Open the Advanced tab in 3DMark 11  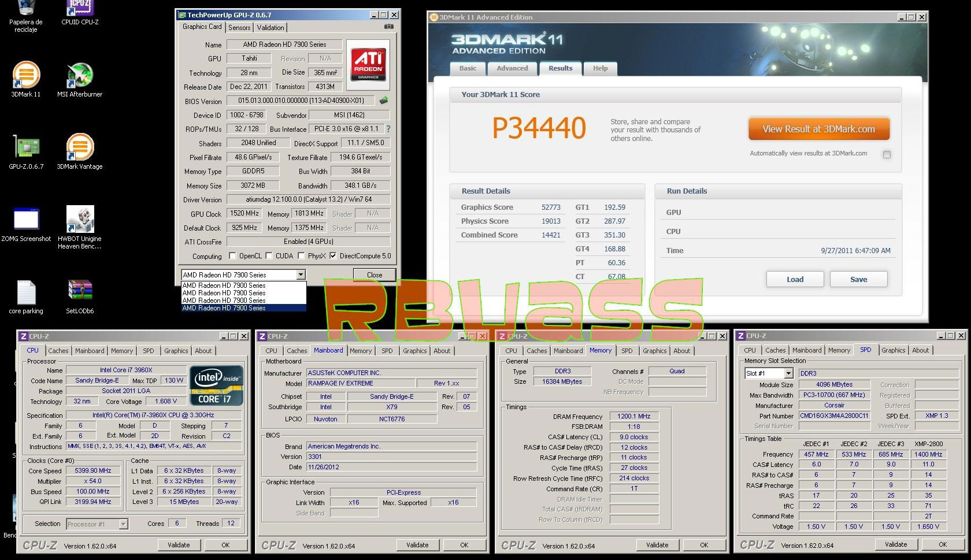pos(512,68)
